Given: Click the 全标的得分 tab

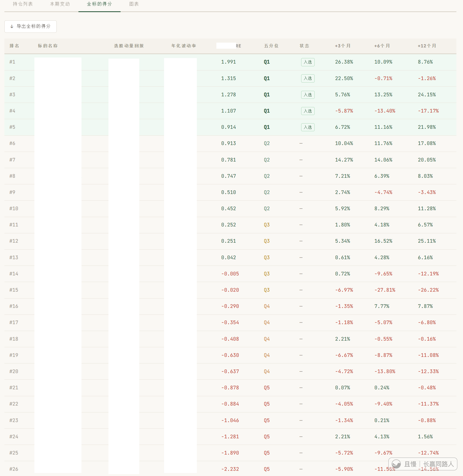Looking at the screenshot, I should coord(99,4).
